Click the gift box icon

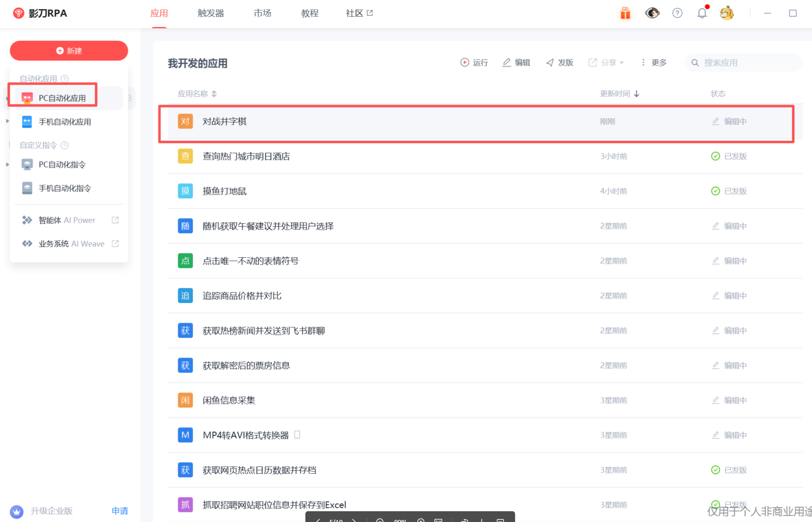pyautogui.click(x=625, y=13)
